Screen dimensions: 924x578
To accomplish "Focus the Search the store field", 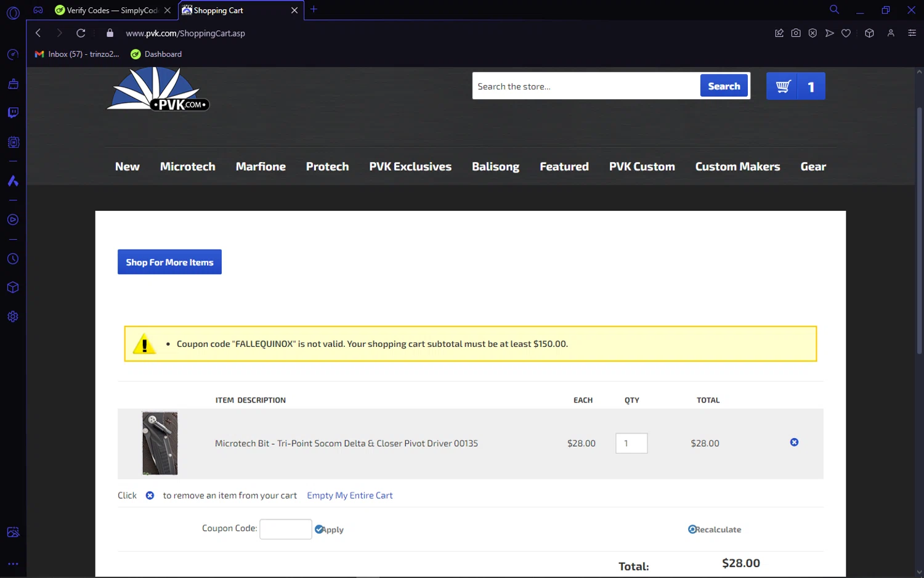I will point(586,86).
